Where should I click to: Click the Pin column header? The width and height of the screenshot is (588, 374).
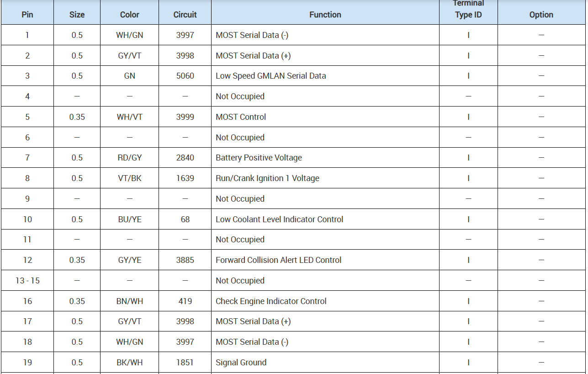click(27, 15)
